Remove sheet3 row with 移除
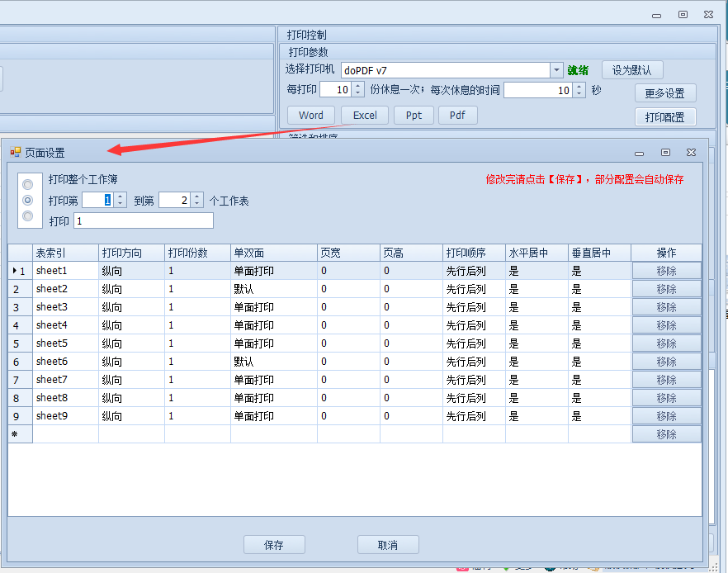Image resolution: width=728 pixels, height=573 pixels. click(x=666, y=307)
